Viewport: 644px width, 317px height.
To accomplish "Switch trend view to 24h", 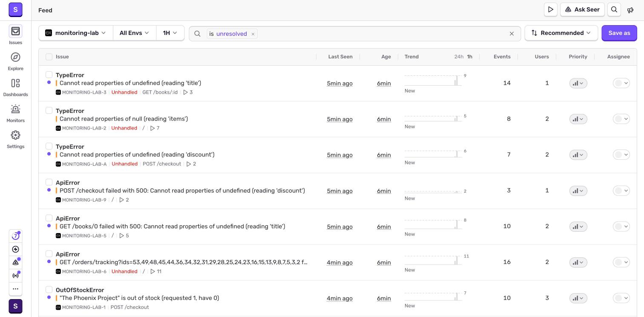I will pos(458,57).
